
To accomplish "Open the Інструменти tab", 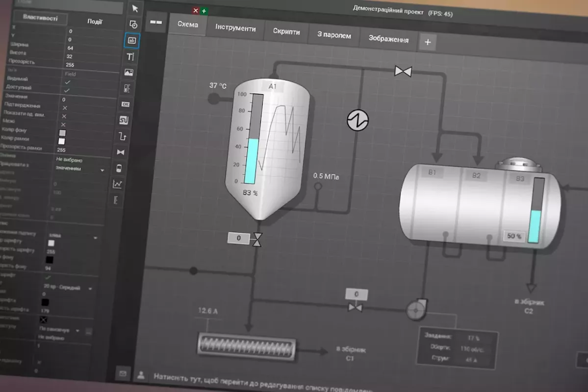I will pos(235,28).
